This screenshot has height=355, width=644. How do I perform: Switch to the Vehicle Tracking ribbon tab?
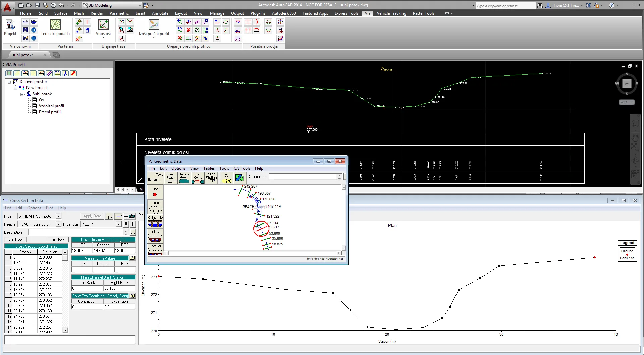(x=391, y=13)
